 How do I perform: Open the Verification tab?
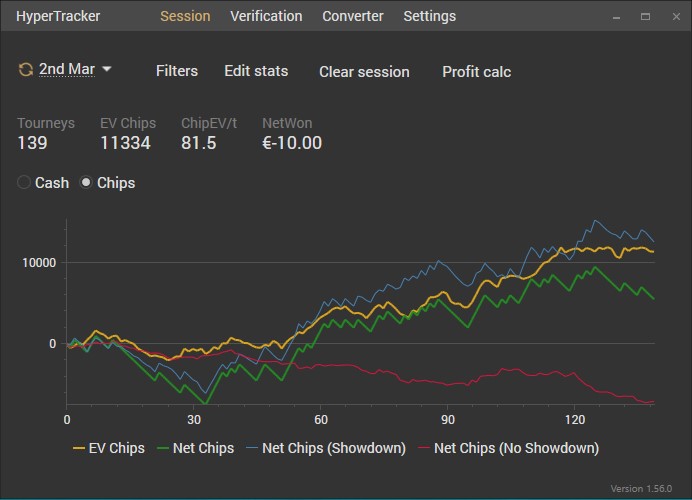click(266, 16)
